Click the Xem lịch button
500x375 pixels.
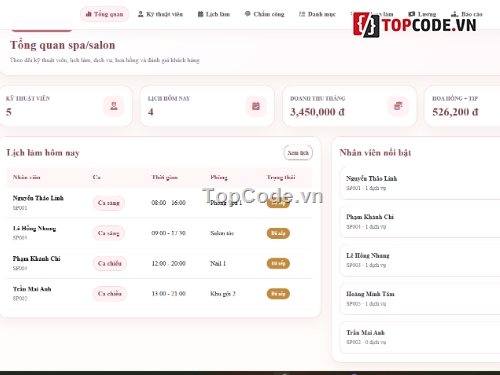pos(298,153)
